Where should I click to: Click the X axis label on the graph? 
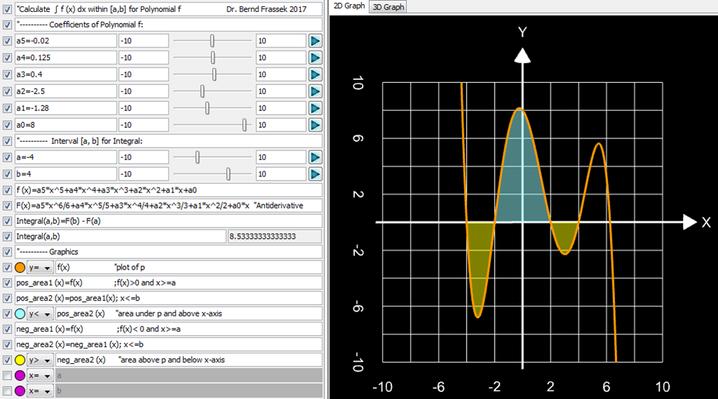[x=706, y=222]
